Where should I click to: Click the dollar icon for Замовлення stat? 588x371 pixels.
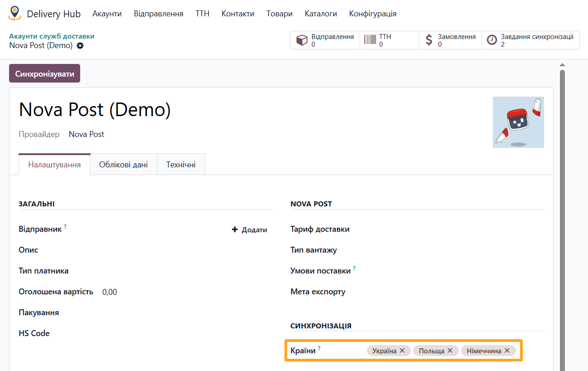pos(429,40)
